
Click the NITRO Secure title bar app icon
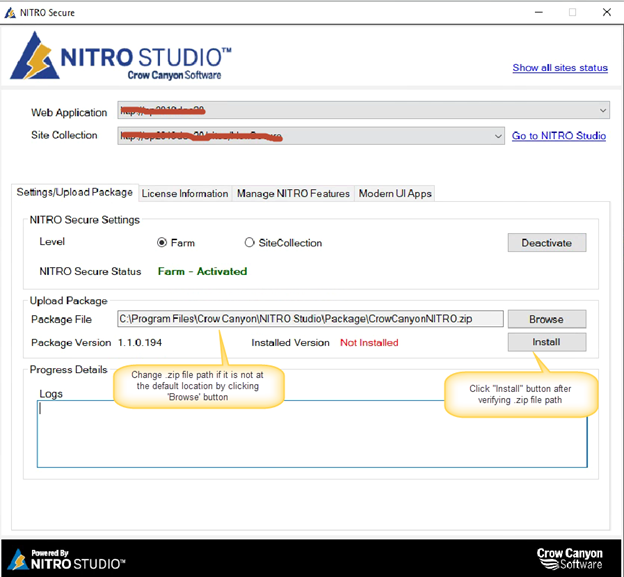pos(10,13)
